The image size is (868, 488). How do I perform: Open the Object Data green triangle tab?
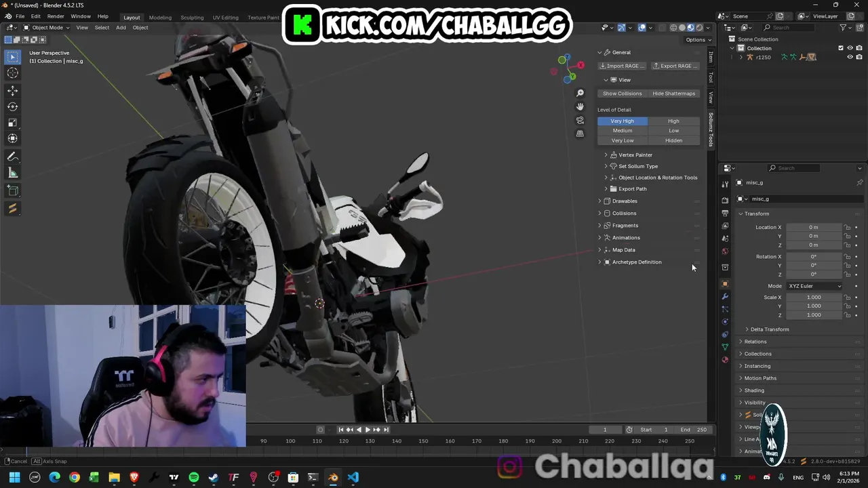coord(725,347)
